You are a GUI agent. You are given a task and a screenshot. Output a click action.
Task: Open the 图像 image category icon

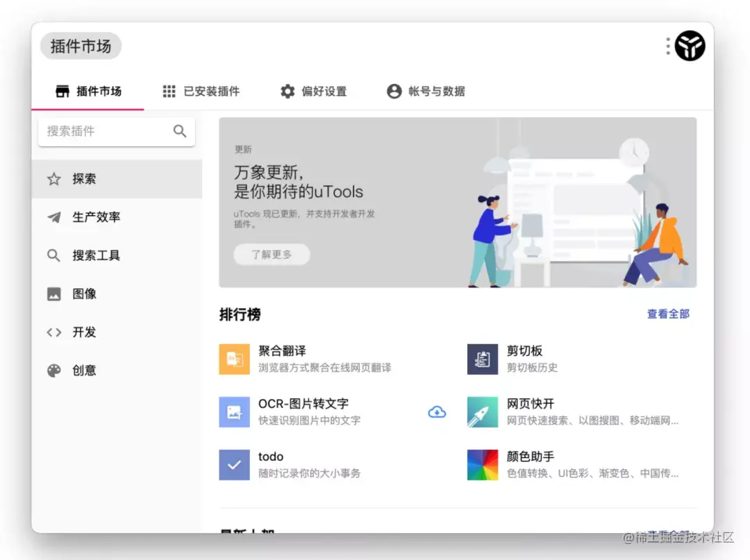click(53, 294)
